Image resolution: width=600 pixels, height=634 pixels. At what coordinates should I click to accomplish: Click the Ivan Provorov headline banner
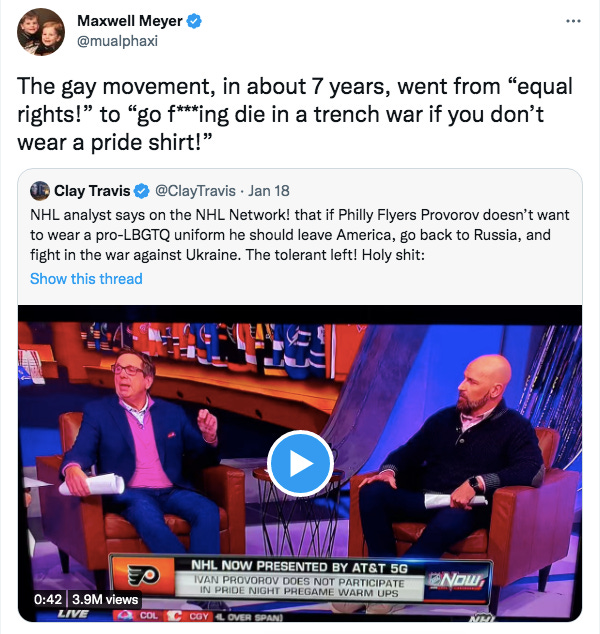tap(299, 586)
